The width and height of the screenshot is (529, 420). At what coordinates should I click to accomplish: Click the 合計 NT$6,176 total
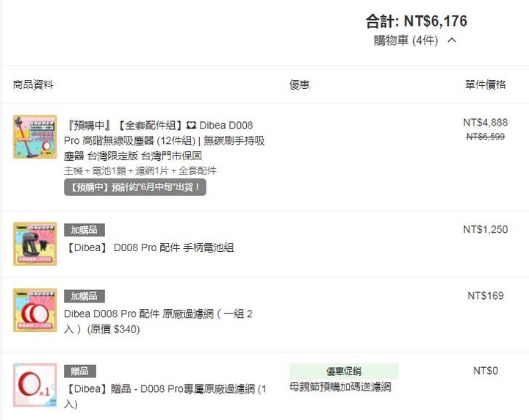point(417,21)
